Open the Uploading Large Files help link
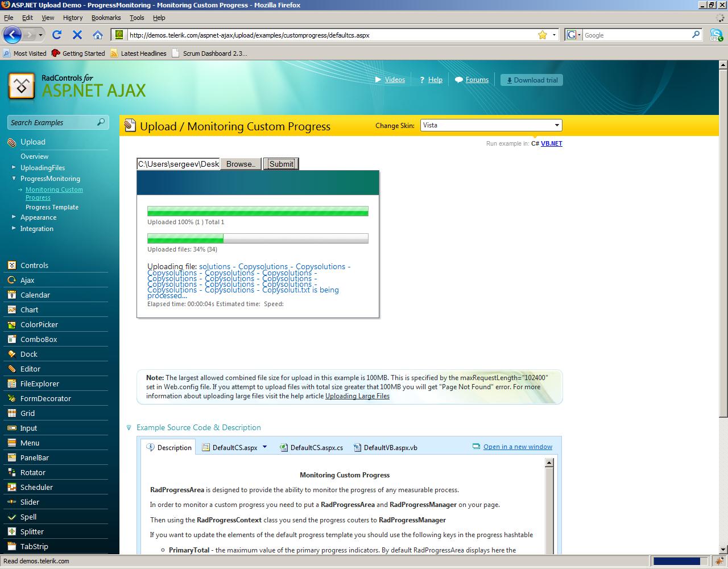 (x=357, y=396)
